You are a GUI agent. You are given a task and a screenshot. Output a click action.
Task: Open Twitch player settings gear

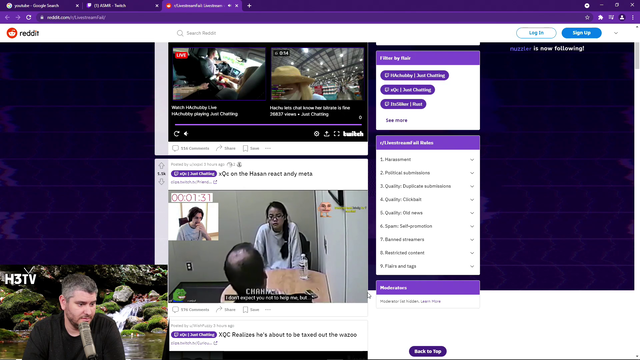pos(316,133)
